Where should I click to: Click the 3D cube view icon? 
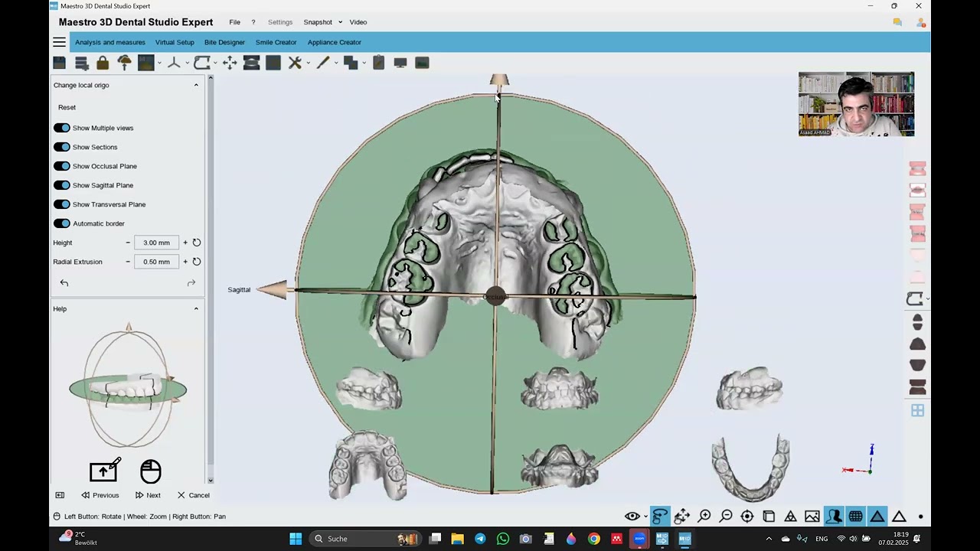769,517
